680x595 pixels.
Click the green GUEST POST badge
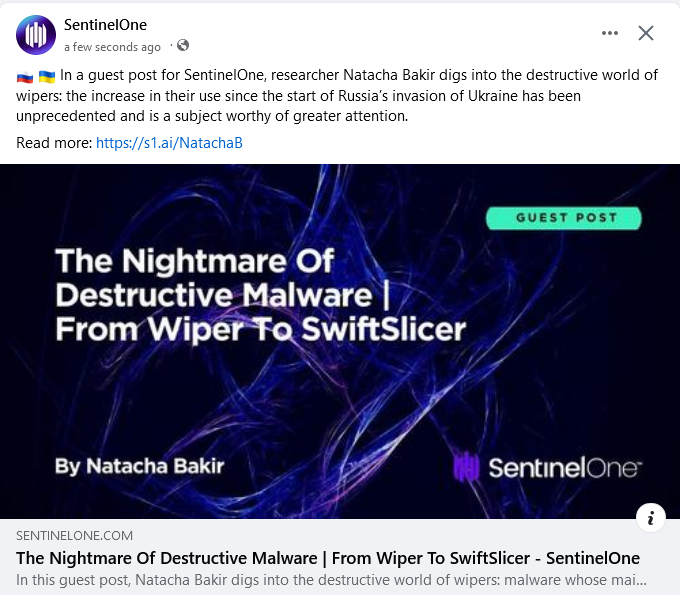[x=565, y=217]
